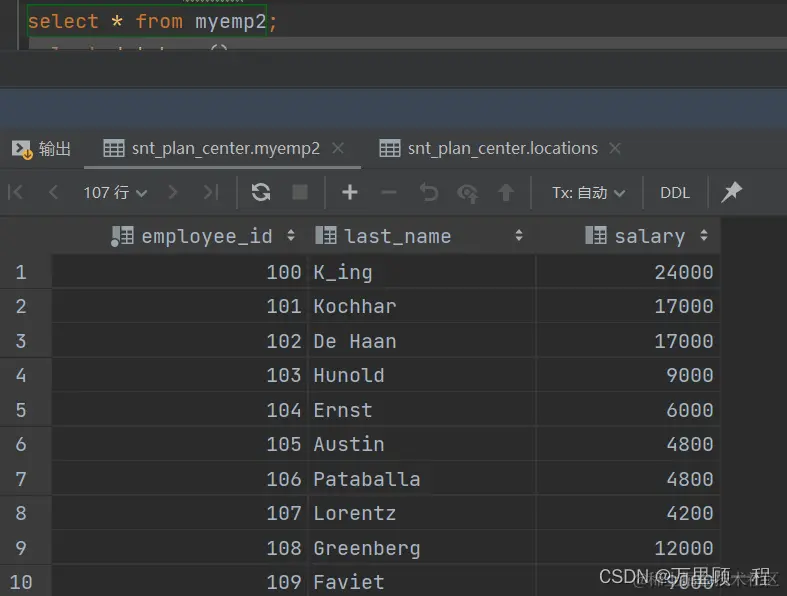787x596 pixels.
Task: Select cell Lorentz
Action: (x=421, y=513)
